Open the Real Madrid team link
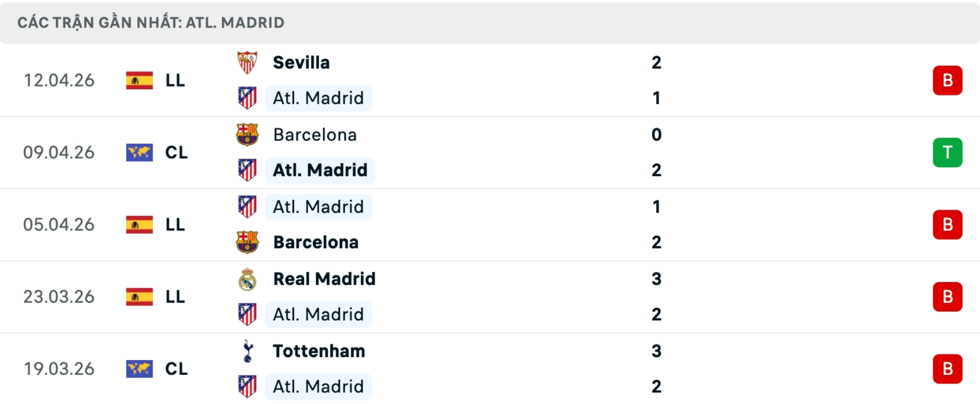Image resolution: width=980 pixels, height=404 pixels. 324,279
